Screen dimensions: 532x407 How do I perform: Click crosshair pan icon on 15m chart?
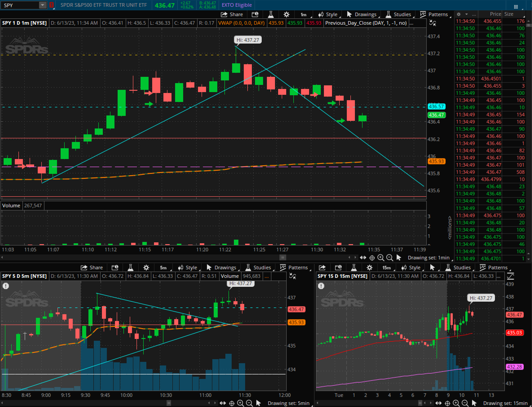pos(448,403)
